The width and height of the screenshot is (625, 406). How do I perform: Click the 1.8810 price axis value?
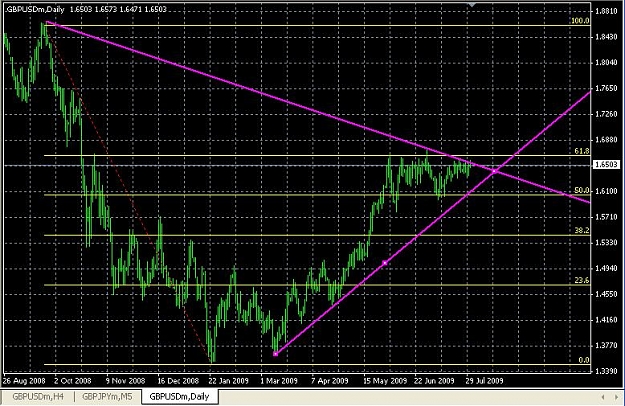[606, 11]
